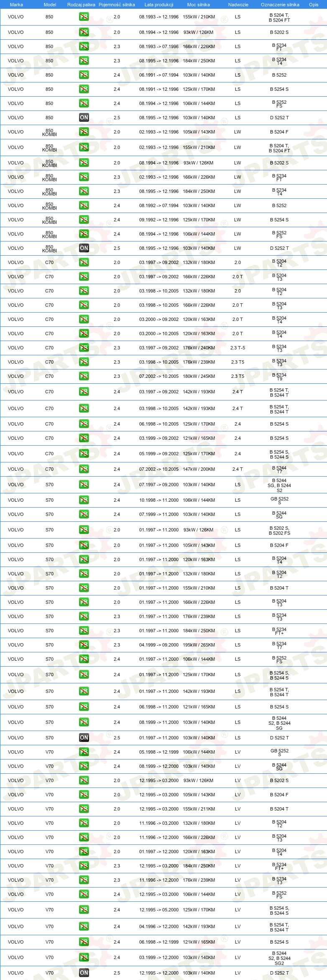Click petrol icon in row dated 08.1992 -> 07.1994
This screenshot has height=980, width=327.
[x=84, y=205]
